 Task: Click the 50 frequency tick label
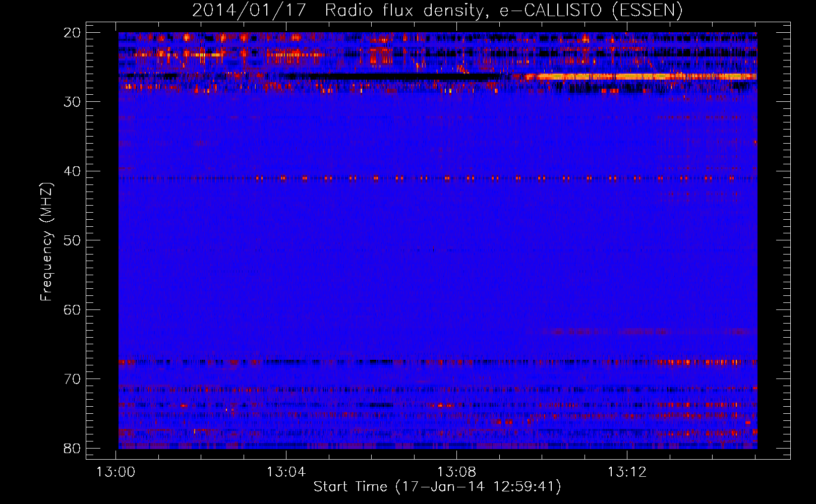73,240
